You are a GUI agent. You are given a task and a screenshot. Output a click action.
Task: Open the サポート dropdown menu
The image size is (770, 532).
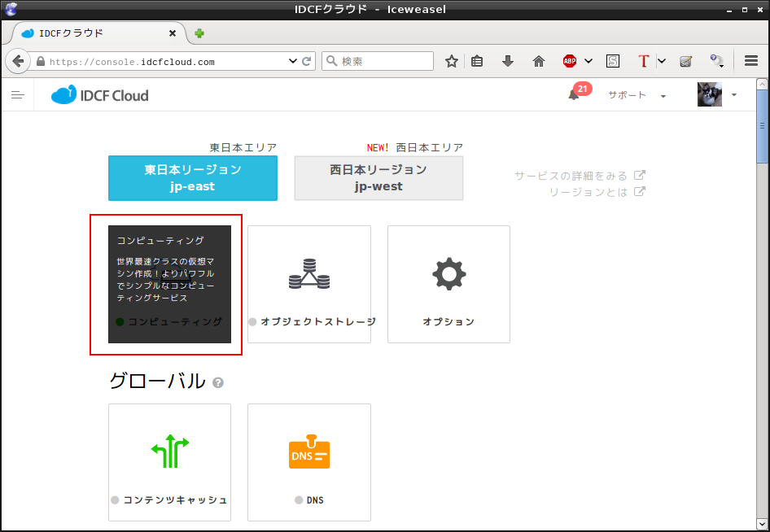click(637, 95)
